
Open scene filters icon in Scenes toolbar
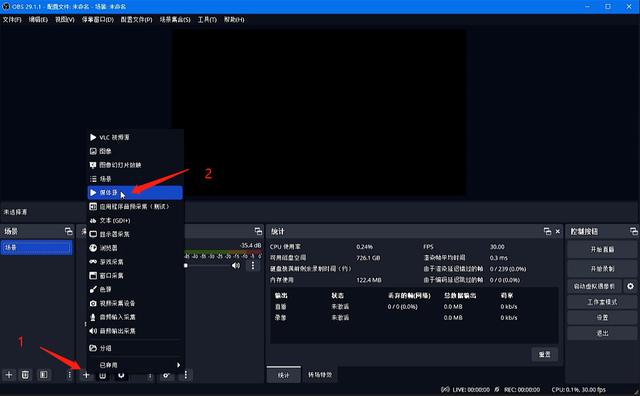44,374
